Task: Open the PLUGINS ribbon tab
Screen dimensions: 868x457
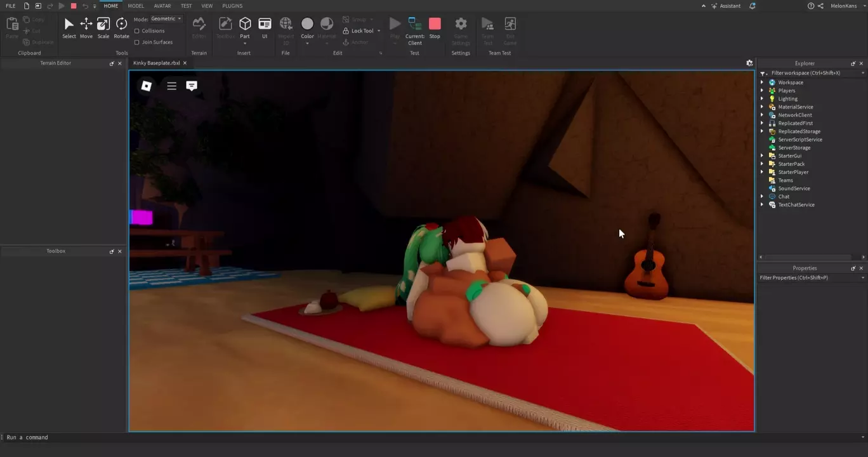Action: pyautogui.click(x=232, y=6)
